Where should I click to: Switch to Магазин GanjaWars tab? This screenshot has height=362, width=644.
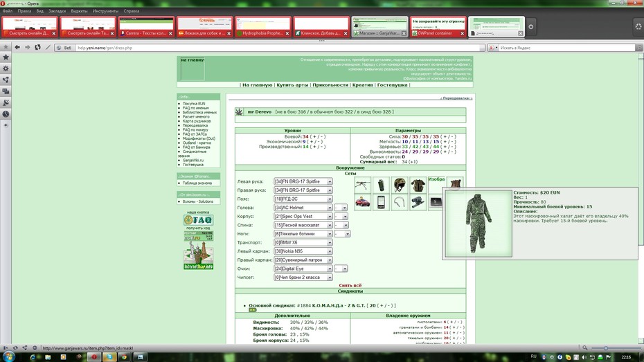(380, 27)
